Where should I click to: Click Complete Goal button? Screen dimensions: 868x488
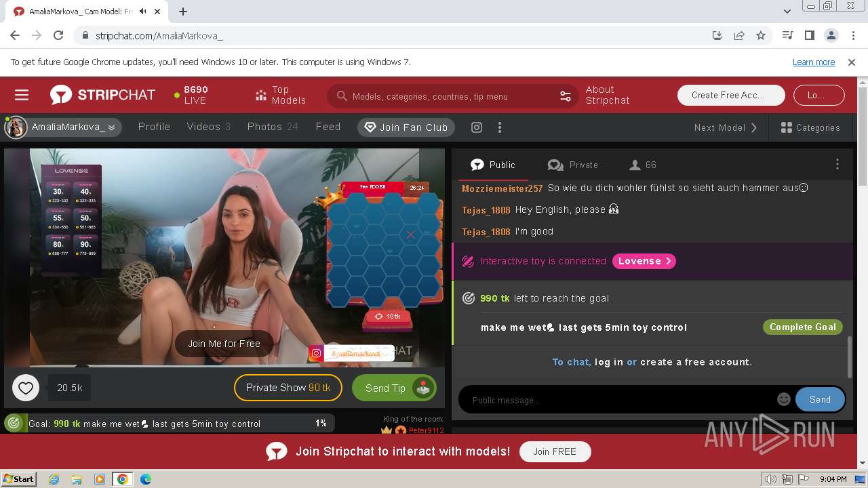802,327
